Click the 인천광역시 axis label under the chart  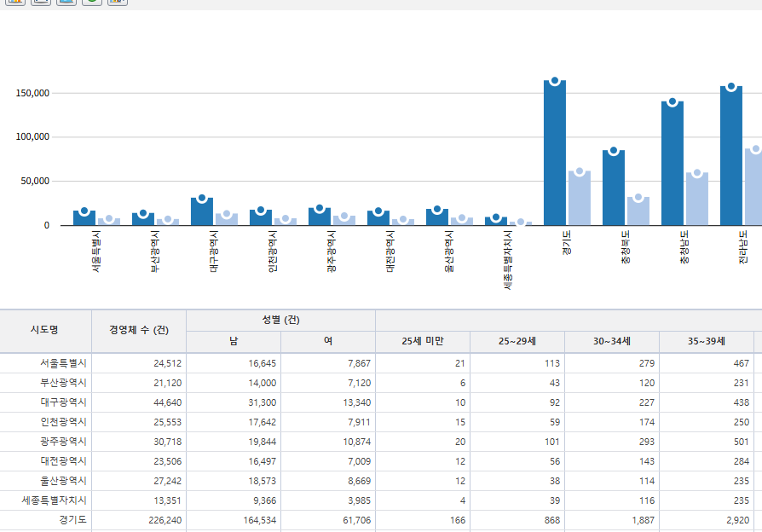coord(272,252)
